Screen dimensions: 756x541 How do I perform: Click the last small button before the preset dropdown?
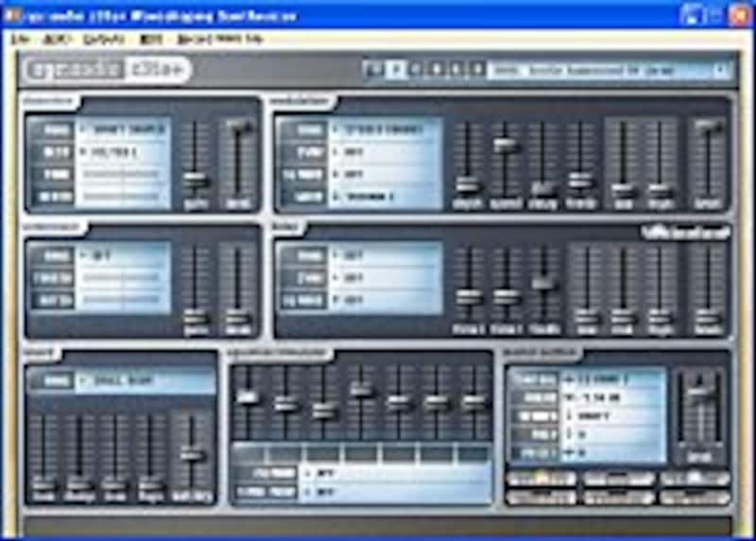point(477,69)
